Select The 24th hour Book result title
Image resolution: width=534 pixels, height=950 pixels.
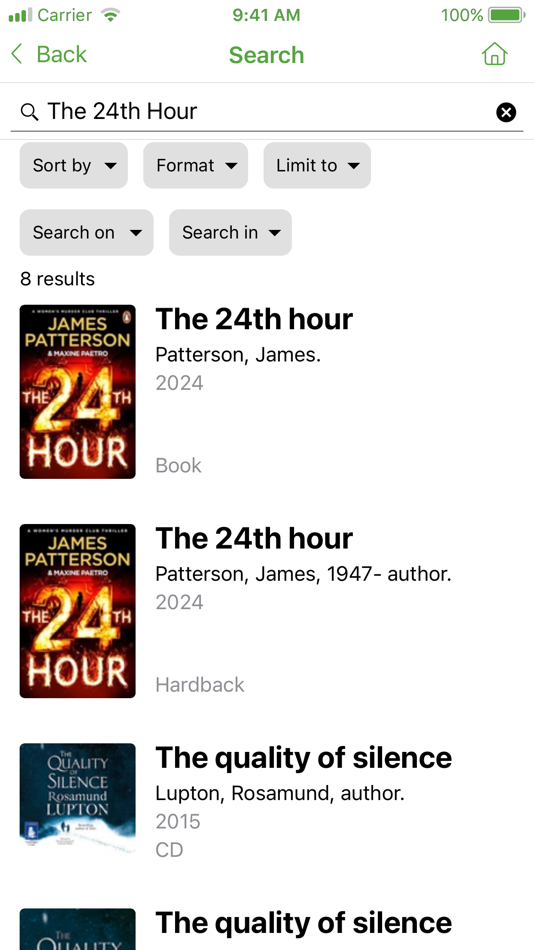(x=254, y=319)
